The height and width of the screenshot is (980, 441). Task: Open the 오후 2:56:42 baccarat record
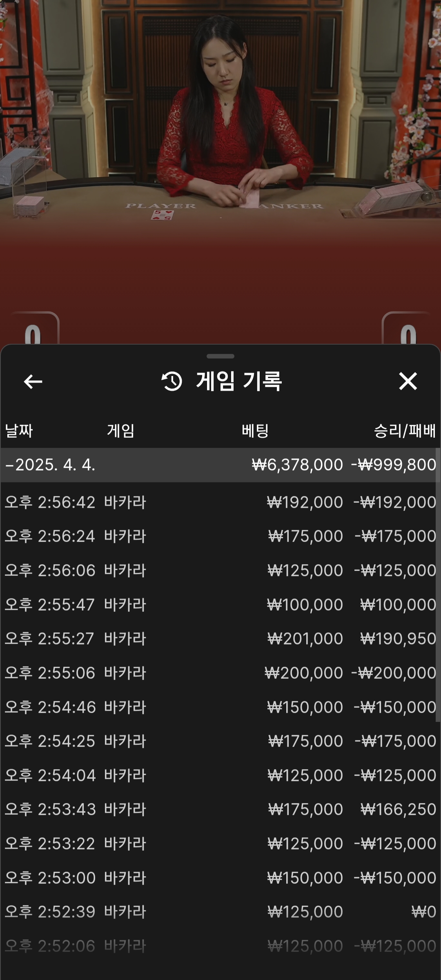click(220, 502)
